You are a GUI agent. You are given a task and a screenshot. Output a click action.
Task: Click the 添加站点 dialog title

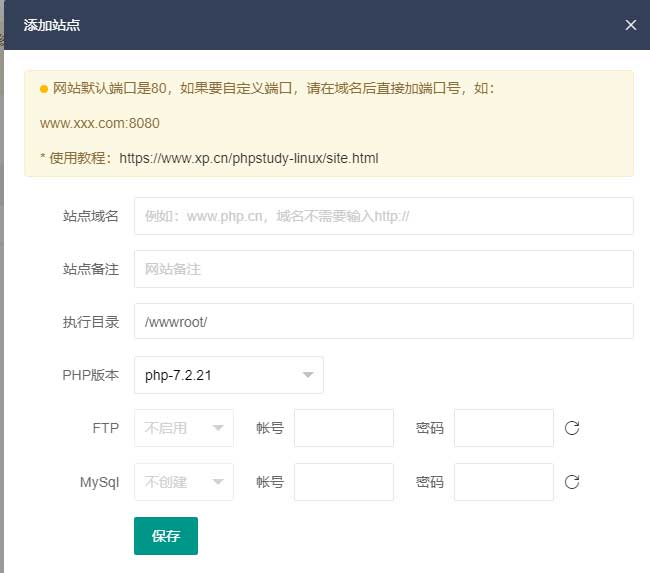pos(52,25)
